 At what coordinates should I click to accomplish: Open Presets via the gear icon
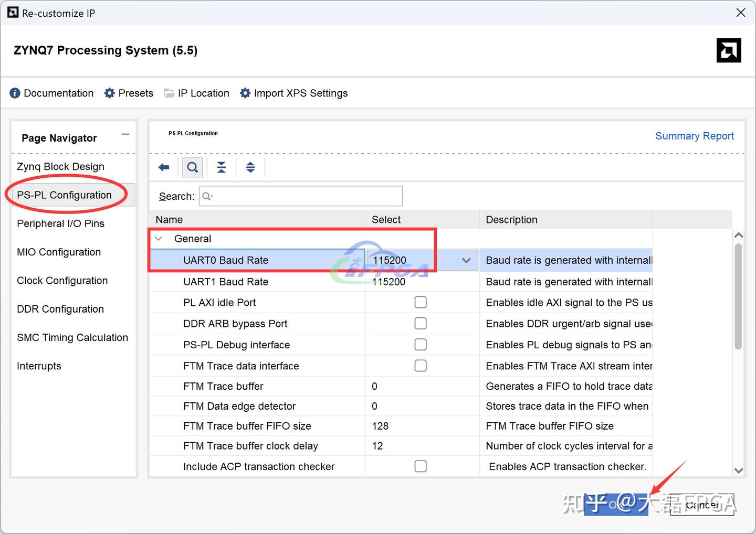click(109, 93)
